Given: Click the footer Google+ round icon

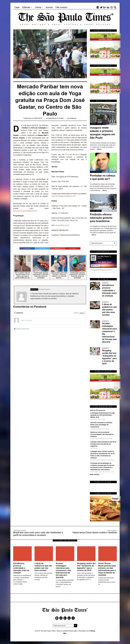Looking at the screenshot, I should click(x=65, y=618).
